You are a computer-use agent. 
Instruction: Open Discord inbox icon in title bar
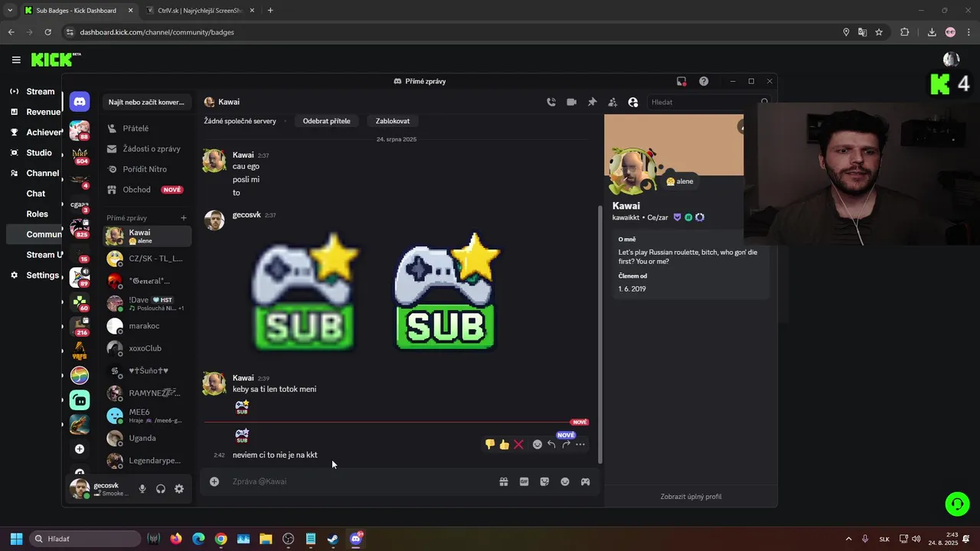681,81
